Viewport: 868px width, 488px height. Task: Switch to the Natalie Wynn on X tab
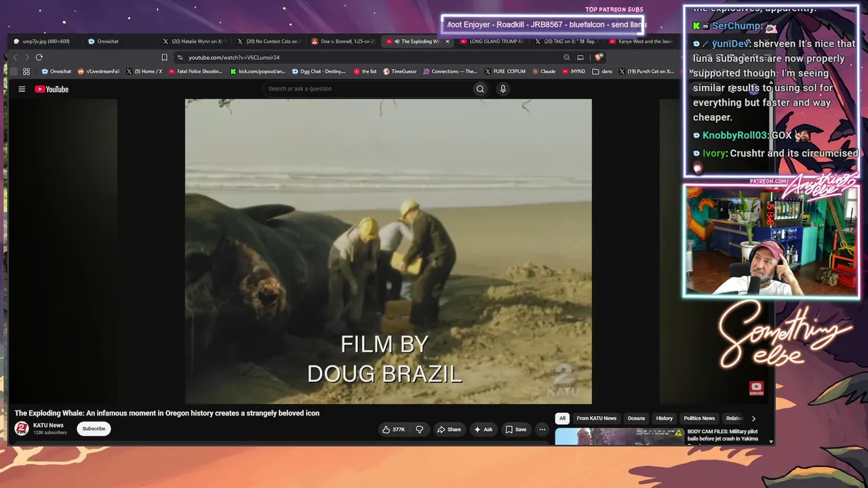coord(195,41)
